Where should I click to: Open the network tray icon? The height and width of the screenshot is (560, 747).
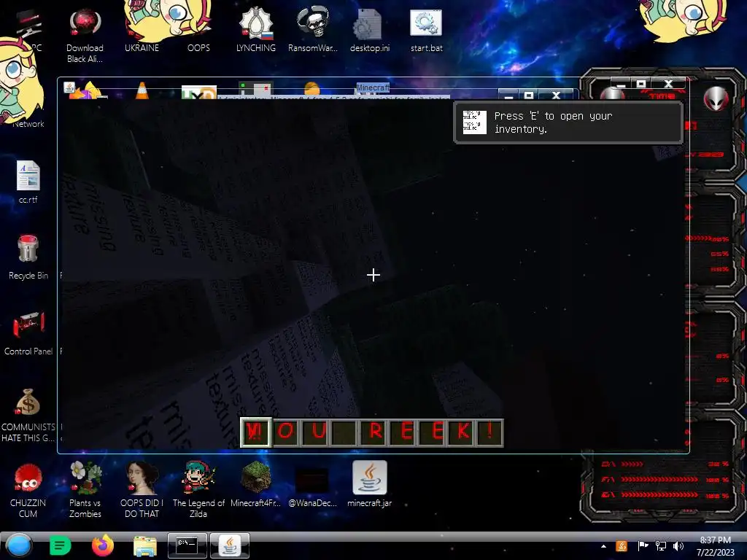click(x=661, y=546)
